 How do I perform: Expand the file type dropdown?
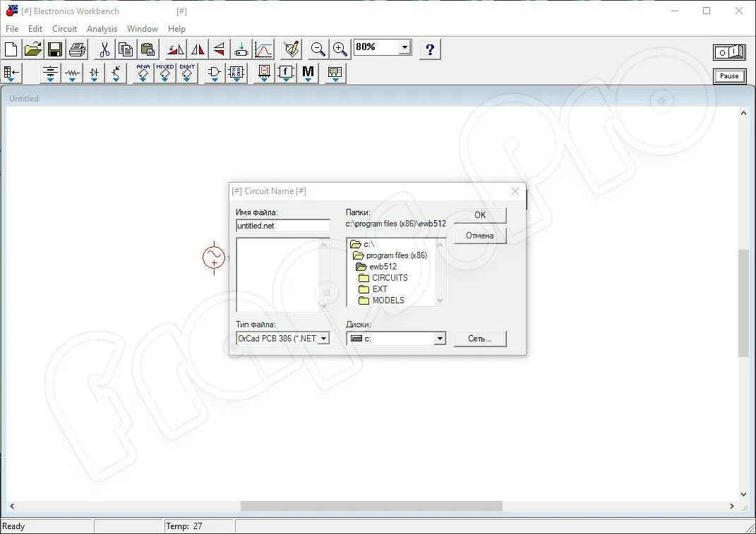tap(323, 339)
